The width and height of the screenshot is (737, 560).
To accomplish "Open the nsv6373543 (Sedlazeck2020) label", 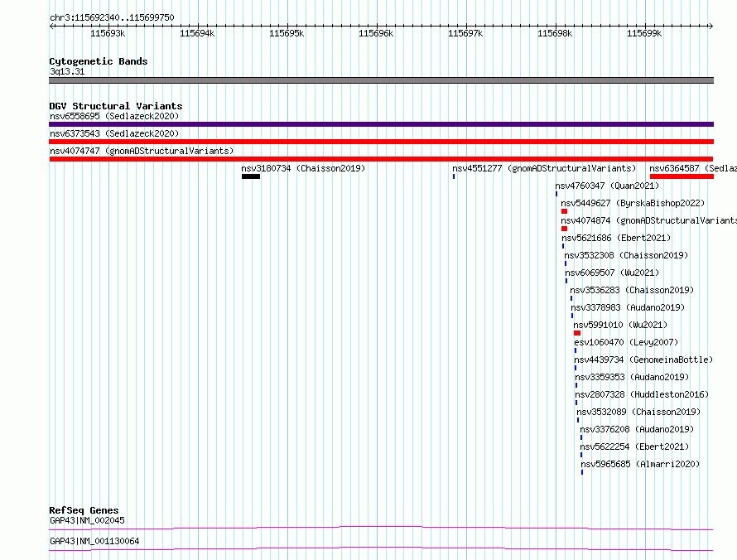I will (x=114, y=133).
